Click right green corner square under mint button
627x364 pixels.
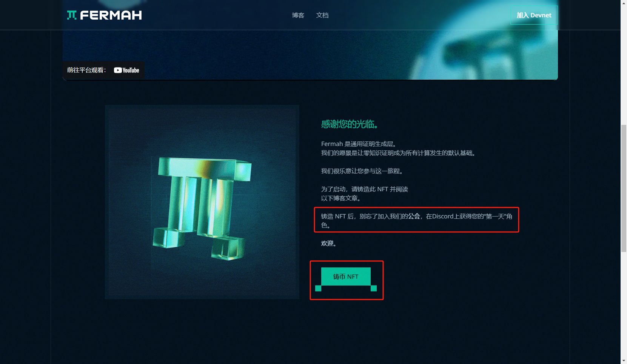click(x=374, y=289)
